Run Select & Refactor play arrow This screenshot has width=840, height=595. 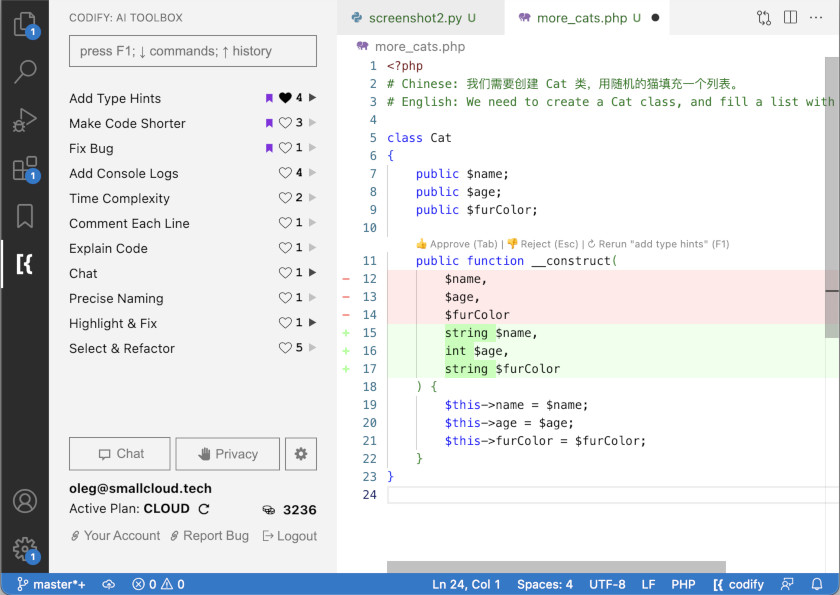pyautogui.click(x=312, y=348)
